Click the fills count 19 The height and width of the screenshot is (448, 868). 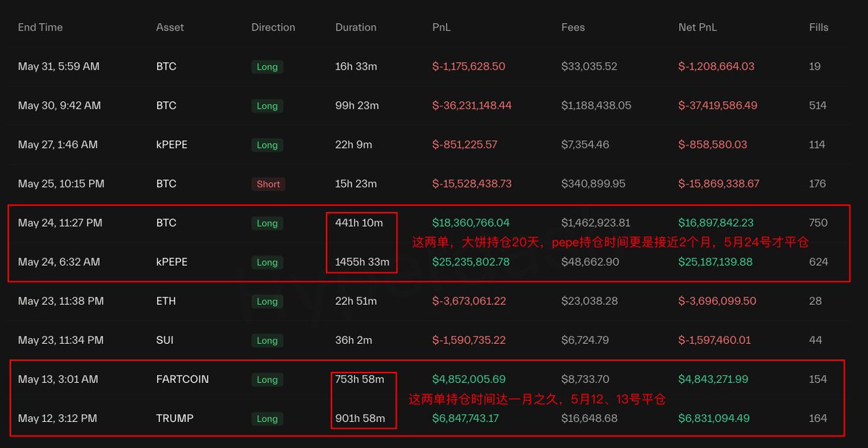(814, 67)
